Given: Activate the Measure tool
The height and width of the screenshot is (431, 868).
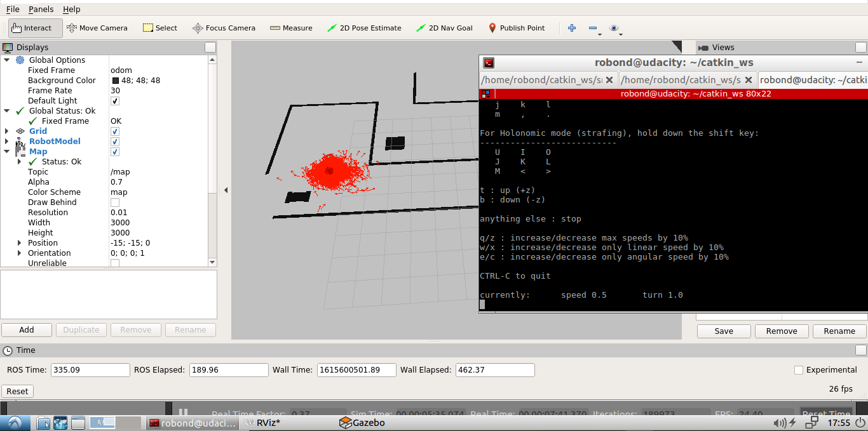Looking at the screenshot, I should click(291, 27).
